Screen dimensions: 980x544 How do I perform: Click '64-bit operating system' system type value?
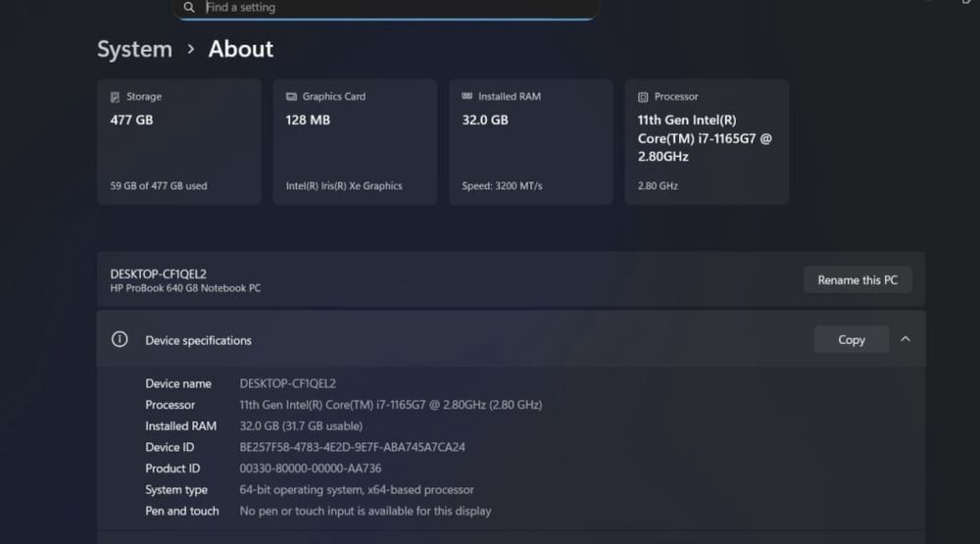pos(357,490)
